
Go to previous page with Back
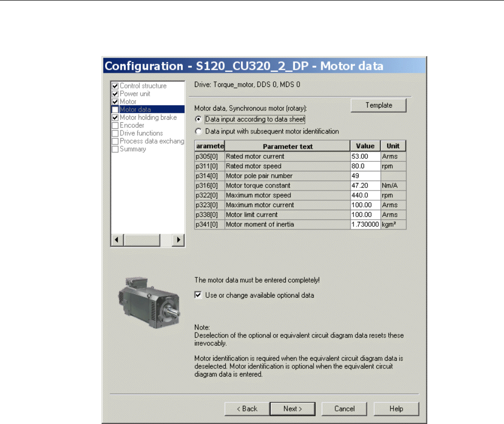(x=247, y=409)
